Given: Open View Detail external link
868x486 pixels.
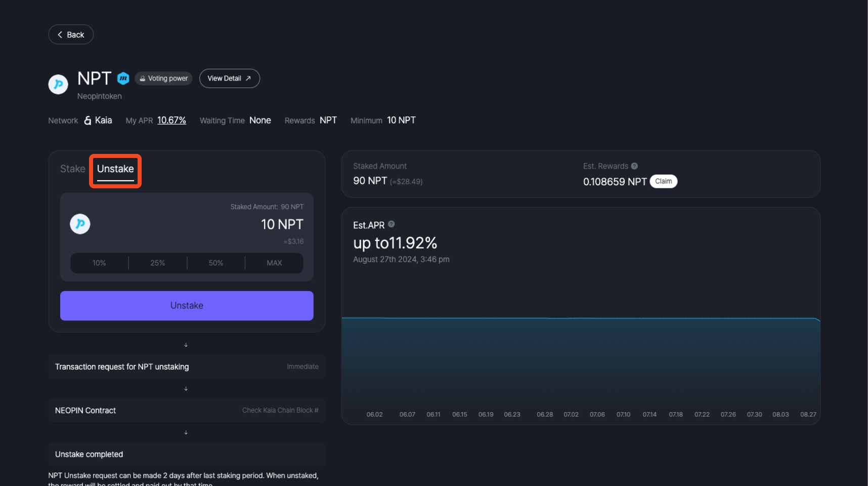Looking at the screenshot, I should pyautogui.click(x=229, y=78).
